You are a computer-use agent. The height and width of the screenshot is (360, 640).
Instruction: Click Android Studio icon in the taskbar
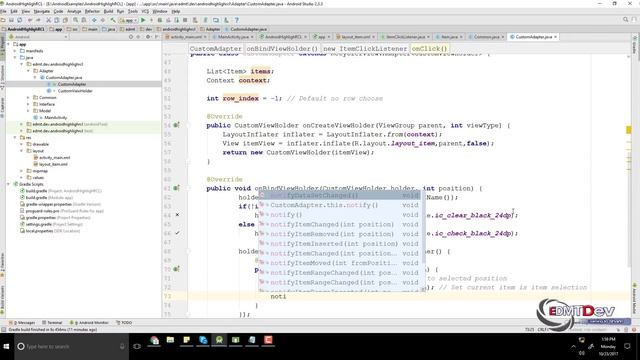[219, 340]
